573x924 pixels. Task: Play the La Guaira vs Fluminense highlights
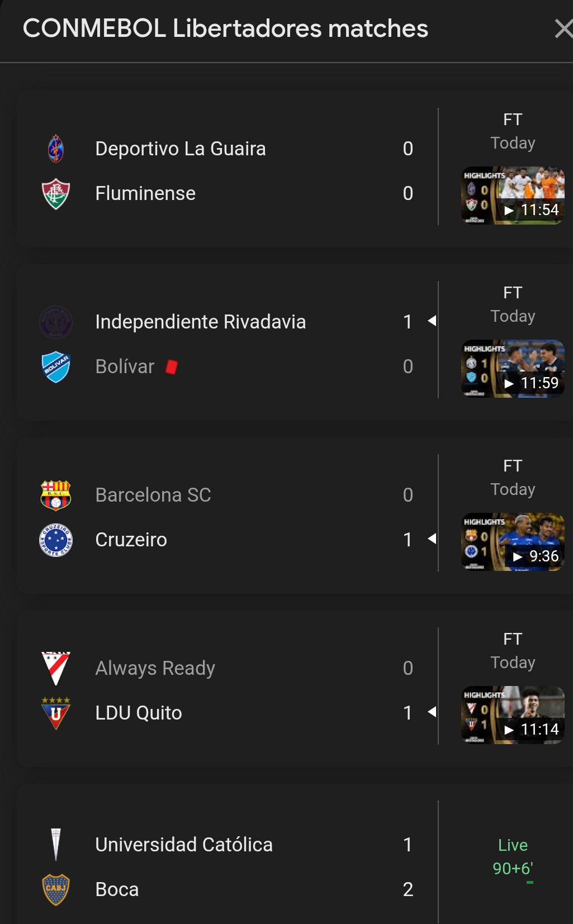coord(513,196)
